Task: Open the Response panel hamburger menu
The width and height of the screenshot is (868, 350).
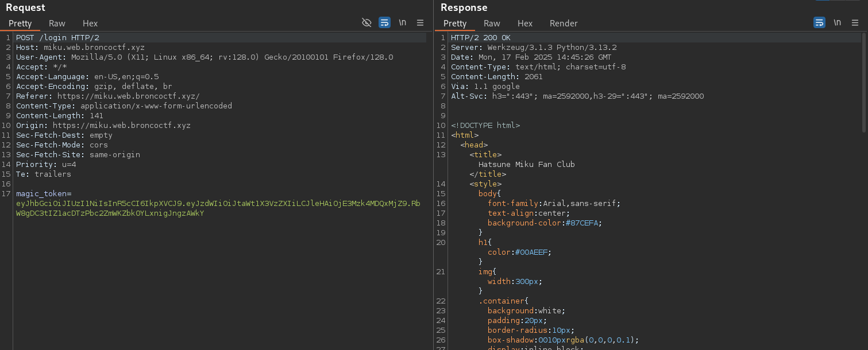Action: (x=855, y=23)
